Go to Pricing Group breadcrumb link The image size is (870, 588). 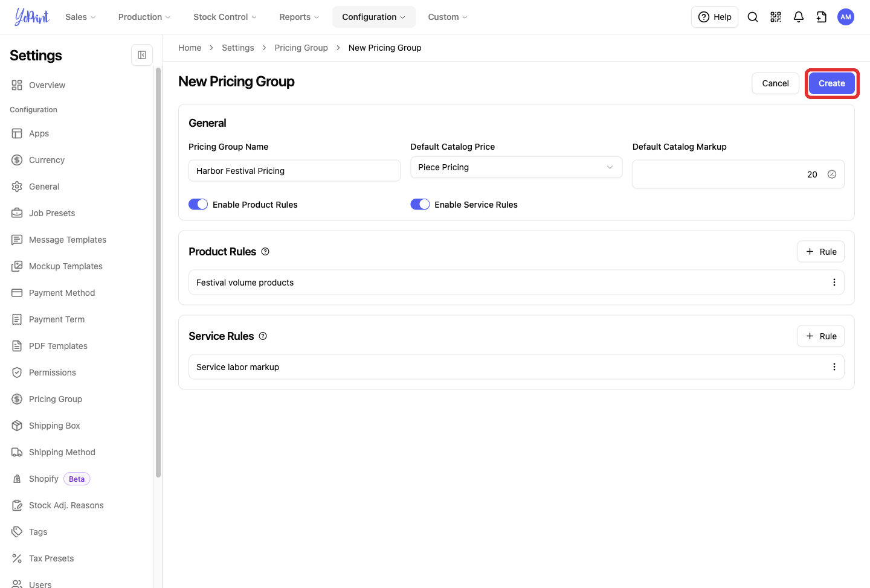coord(301,48)
